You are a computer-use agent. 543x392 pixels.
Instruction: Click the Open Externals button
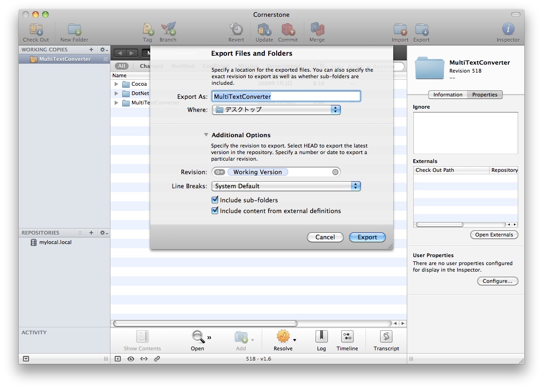click(x=494, y=235)
